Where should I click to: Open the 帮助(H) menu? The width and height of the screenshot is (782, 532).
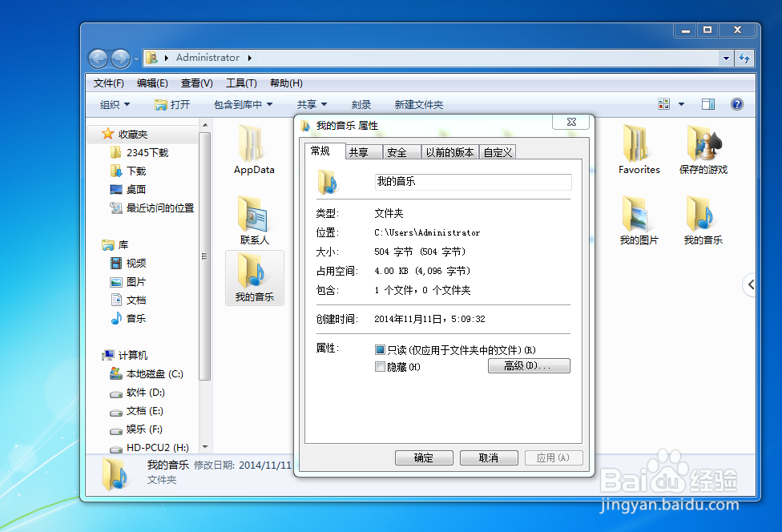(286, 83)
